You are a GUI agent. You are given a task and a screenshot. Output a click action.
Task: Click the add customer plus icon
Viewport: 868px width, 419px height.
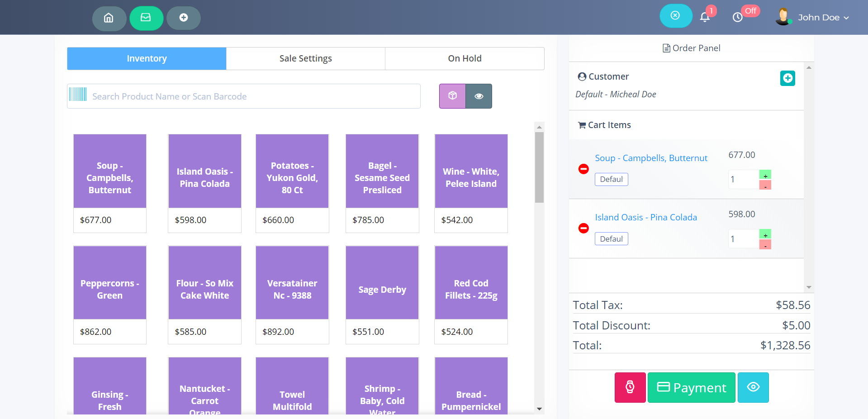click(787, 78)
